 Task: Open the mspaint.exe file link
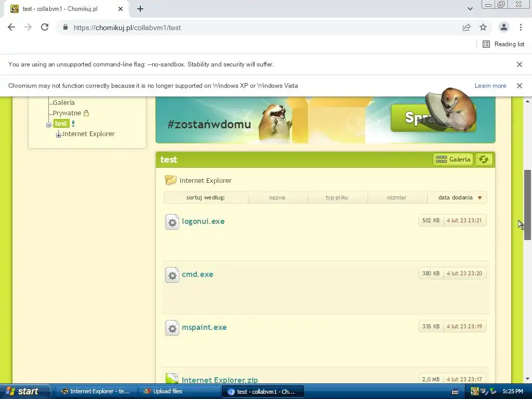point(204,327)
